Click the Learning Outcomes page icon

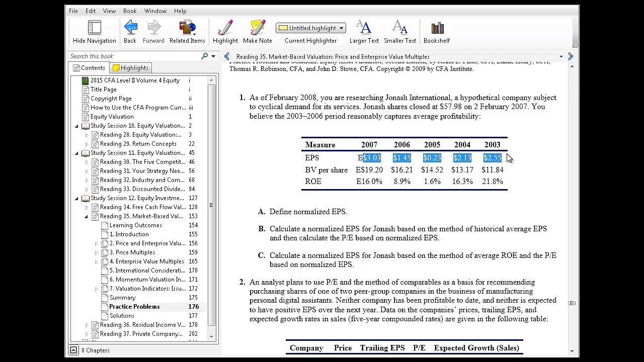104,225
